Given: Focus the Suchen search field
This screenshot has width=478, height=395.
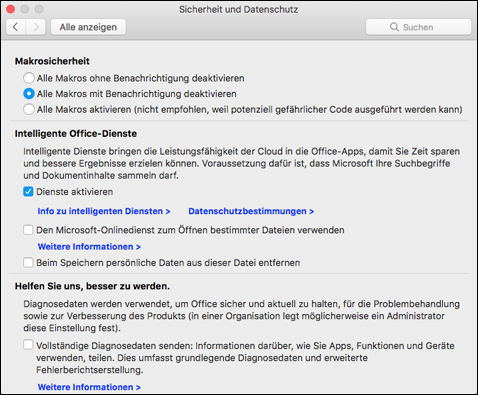Looking at the screenshot, I should coord(419,27).
